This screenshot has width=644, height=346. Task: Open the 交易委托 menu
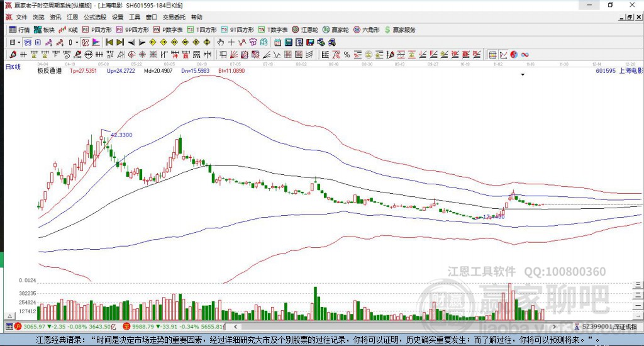174,17
